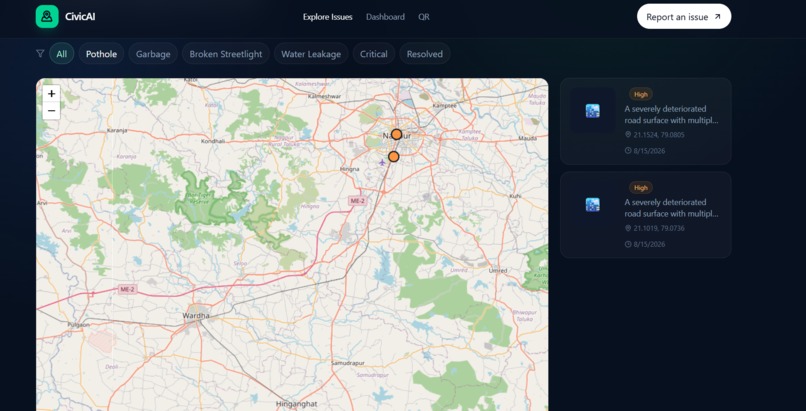Viewport: 806px width, 411px height.
Task: Filter issues by Broken Streetlight
Action: tap(226, 53)
